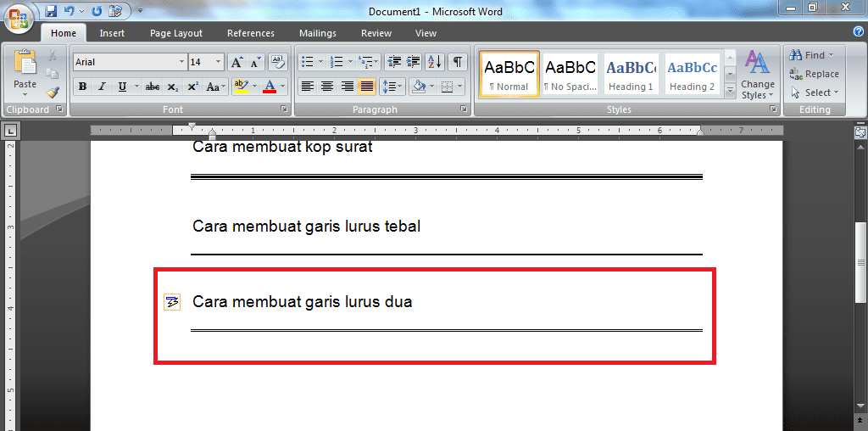Click the AutoCorrect Options lightning icon
The width and height of the screenshot is (868, 431).
point(171,303)
